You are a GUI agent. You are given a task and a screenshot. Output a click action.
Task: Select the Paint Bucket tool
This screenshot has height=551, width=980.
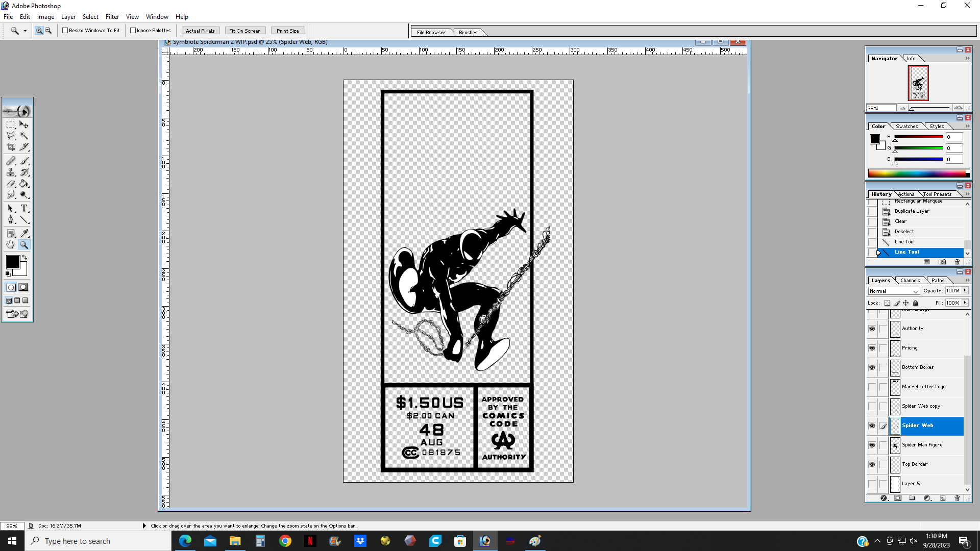pos(24,184)
